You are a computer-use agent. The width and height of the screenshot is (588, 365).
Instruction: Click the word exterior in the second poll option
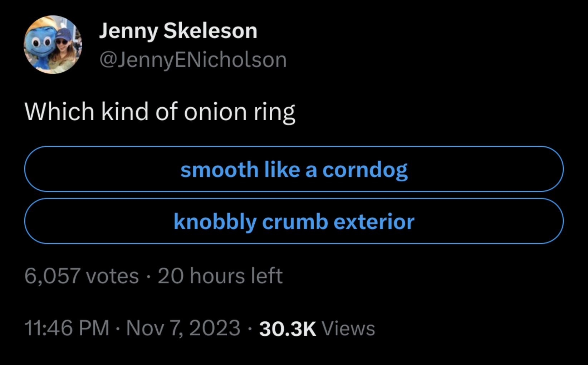(374, 222)
